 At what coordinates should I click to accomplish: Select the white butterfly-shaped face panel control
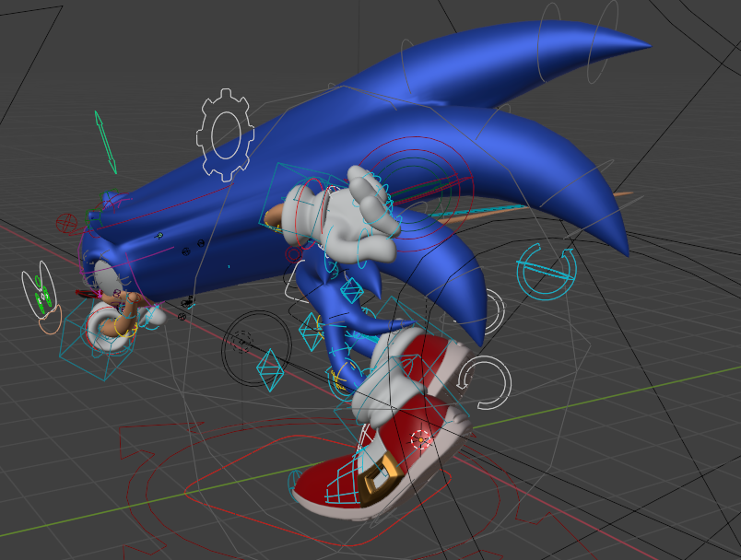click(41, 289)
